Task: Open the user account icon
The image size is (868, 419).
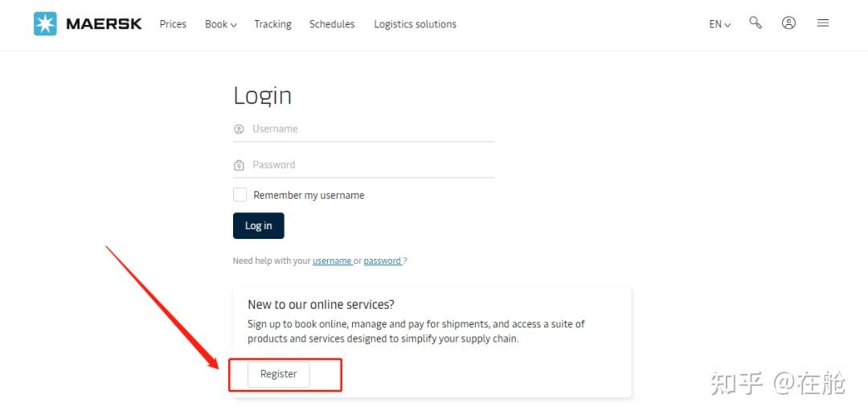Action: tap(788, 23)
